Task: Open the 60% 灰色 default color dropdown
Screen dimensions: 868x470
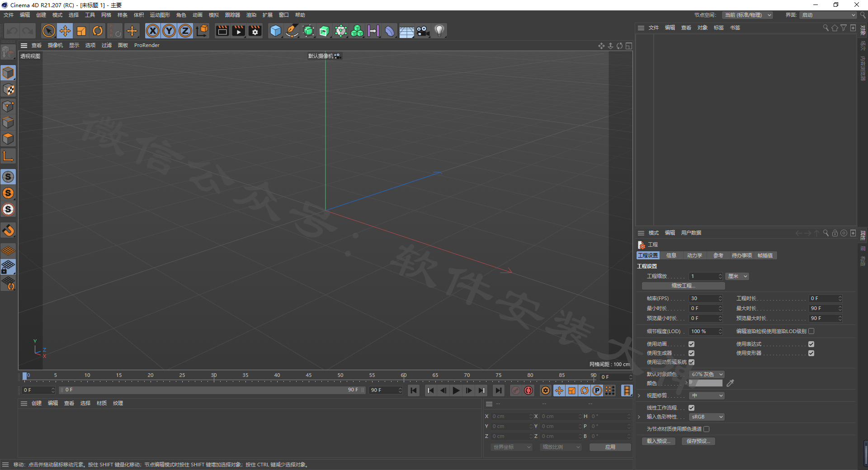Action: coord(707,374)
